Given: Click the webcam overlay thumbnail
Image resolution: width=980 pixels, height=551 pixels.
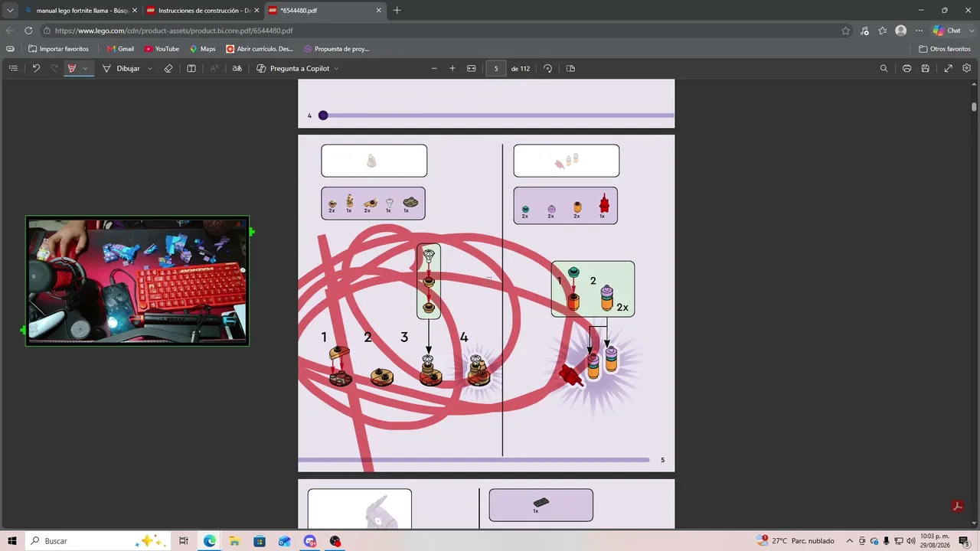Looking at the screenshot, I should point(138,281).
